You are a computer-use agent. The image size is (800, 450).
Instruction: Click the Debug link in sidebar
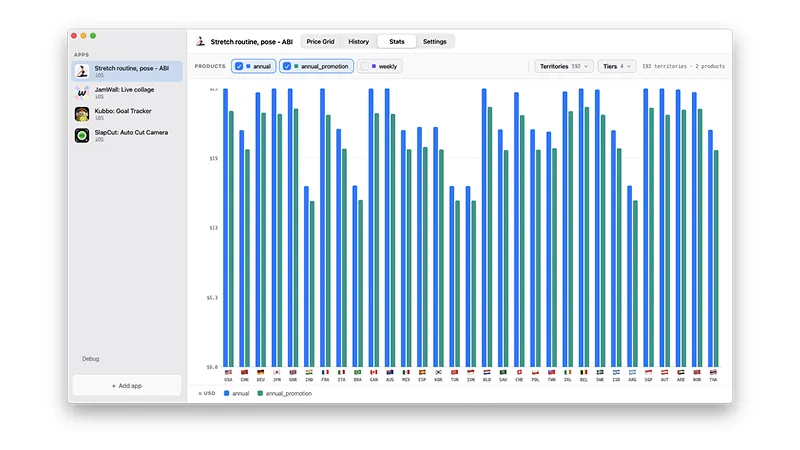(x=91, y=359)
